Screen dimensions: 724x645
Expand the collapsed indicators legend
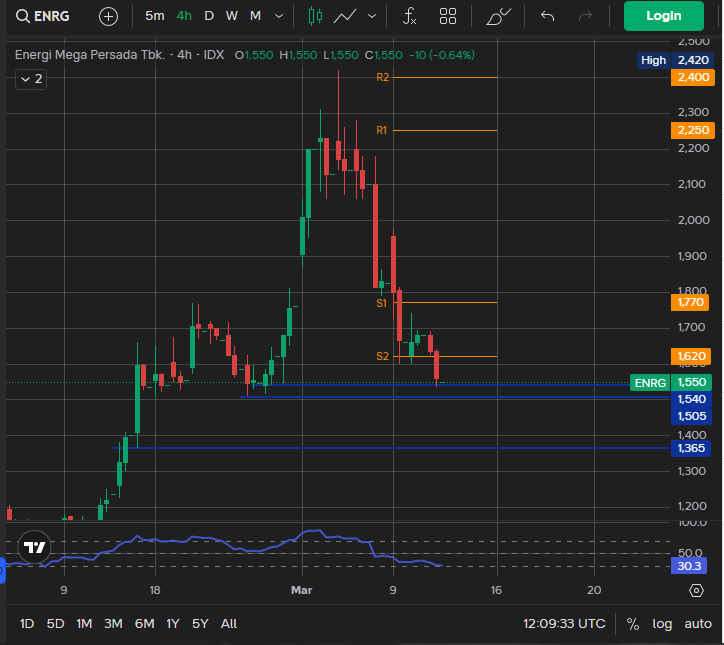30,78
